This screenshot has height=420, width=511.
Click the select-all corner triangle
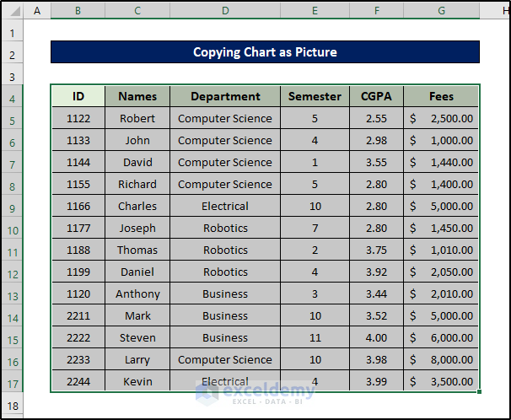coord(12,10)
